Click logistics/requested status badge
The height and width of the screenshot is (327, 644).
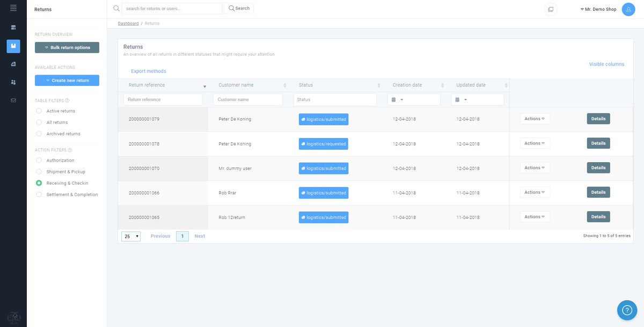pos(324,144)
